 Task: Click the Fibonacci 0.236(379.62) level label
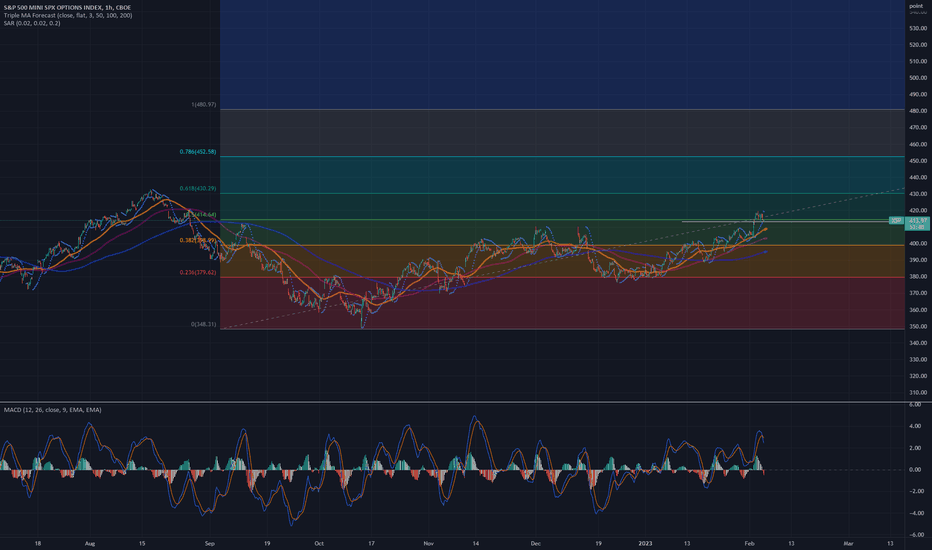coord(198,272)
